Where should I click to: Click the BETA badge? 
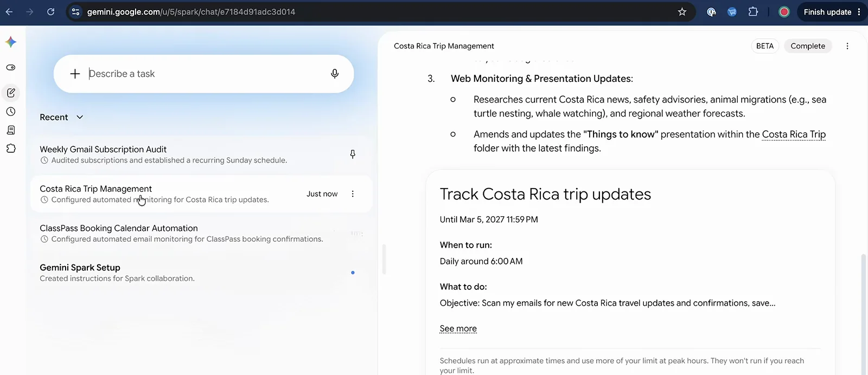(x=765, y=46)
